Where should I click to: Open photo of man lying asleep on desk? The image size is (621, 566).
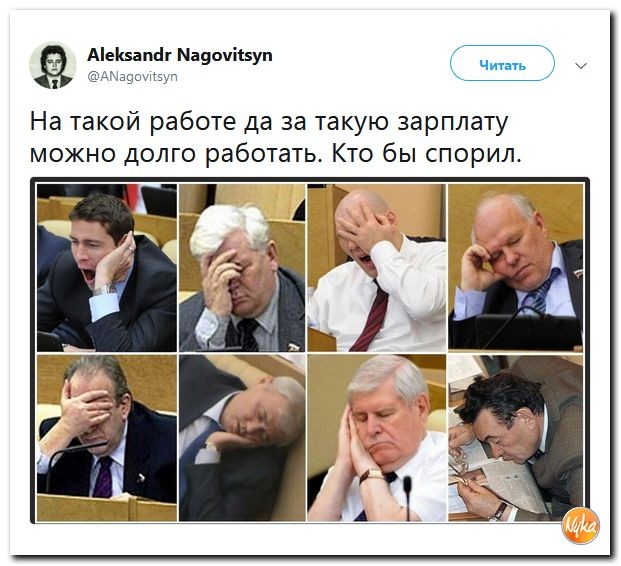pos(242,438)
